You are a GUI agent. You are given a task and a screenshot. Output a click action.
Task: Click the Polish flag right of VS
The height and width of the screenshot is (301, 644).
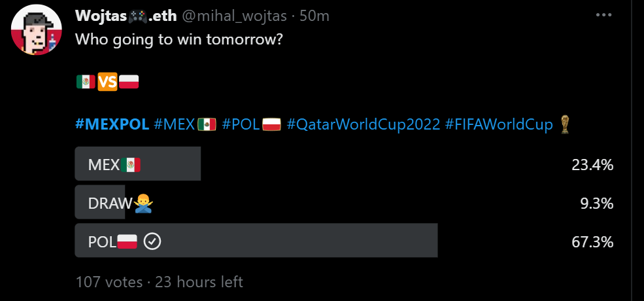click(x=129, y=82)
